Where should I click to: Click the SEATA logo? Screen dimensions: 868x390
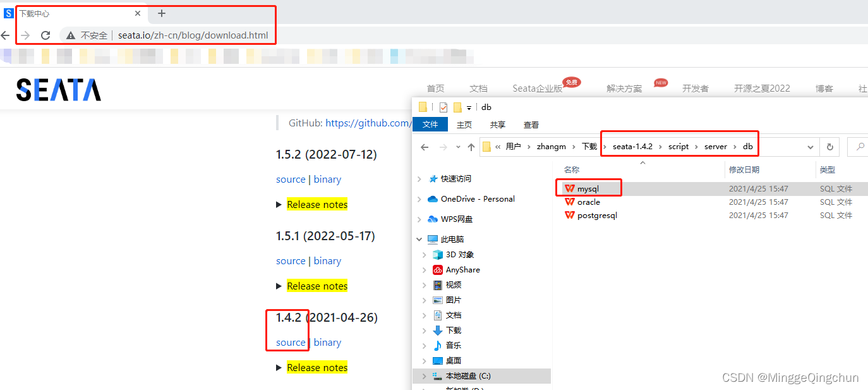tap(58, 90)
